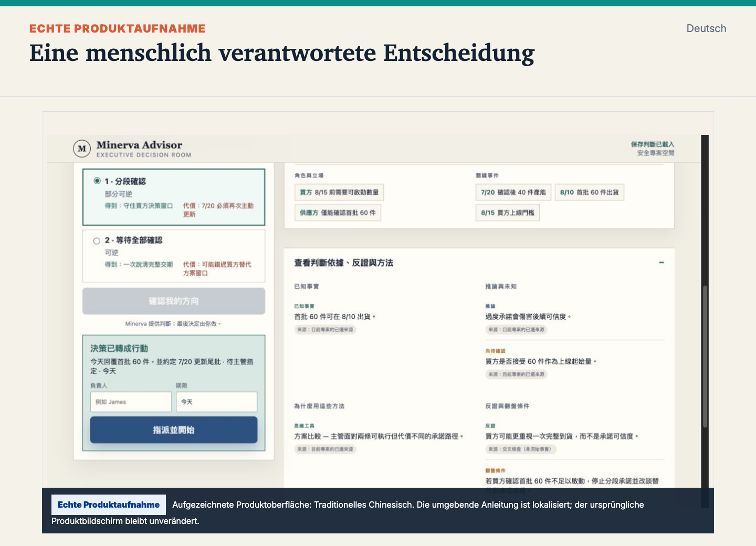Image resolution: width=756 pixels, height=546 pixels.
Task: Click source tag under 過度承諾會傷害後續可信度
Action: (x=517, y=330)
